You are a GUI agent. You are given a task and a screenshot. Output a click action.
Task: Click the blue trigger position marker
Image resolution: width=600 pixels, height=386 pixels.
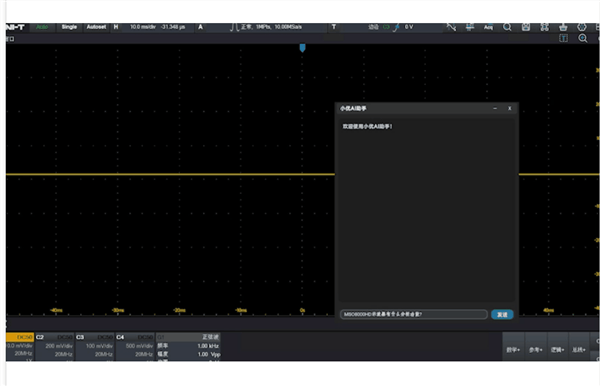point(302,48)
